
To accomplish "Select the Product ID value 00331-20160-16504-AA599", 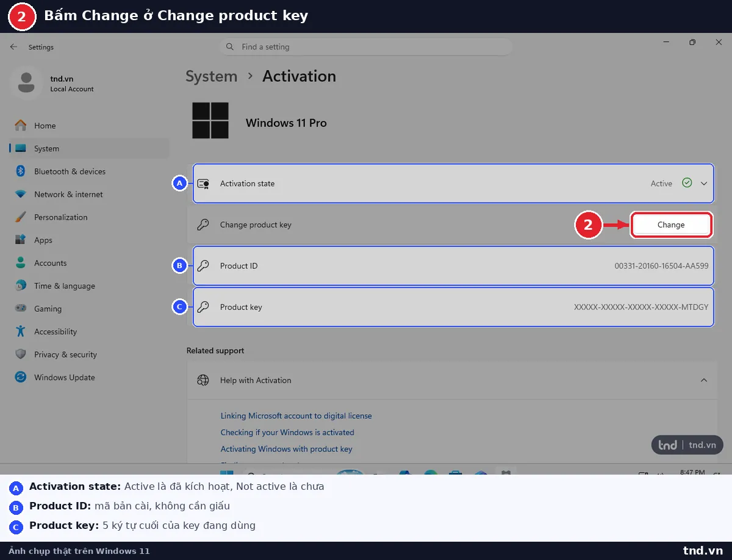I will point(661,266).
